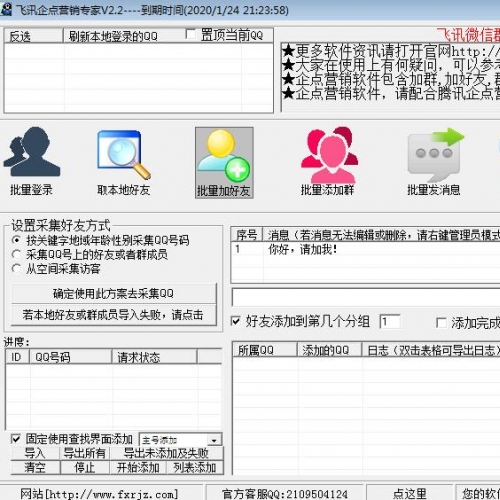Click the 序号 column header

point(247,235)
